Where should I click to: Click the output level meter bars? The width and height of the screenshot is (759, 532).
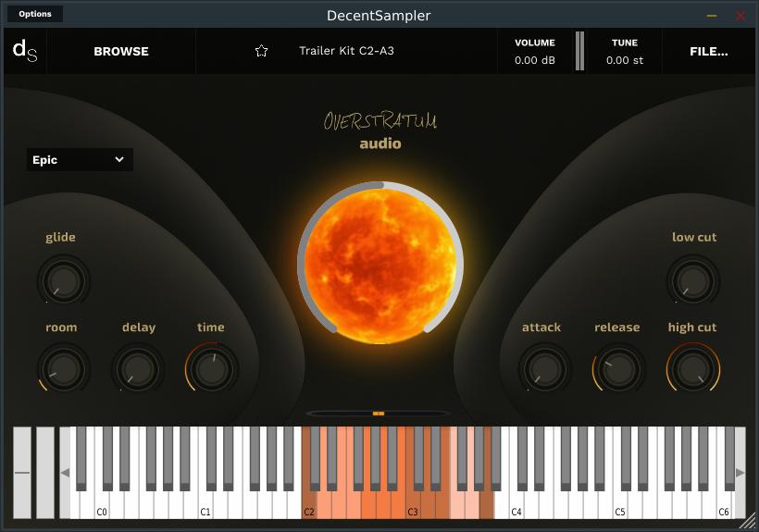(x=579, y=51)
